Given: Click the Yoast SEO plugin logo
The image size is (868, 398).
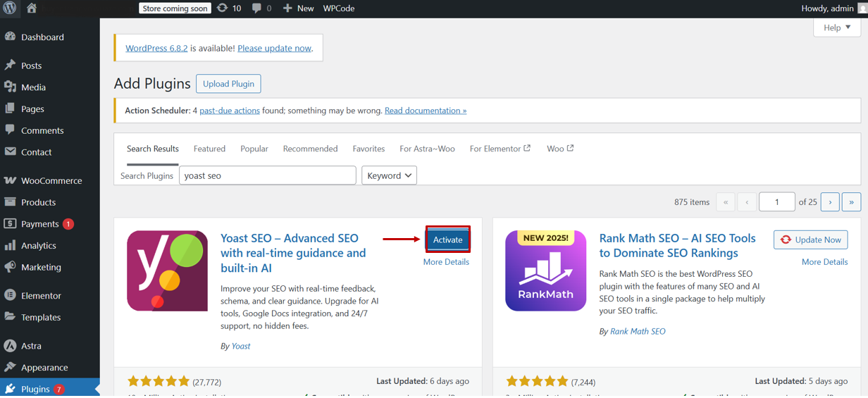Looking at the screenshot, I should tap(167, 270).
